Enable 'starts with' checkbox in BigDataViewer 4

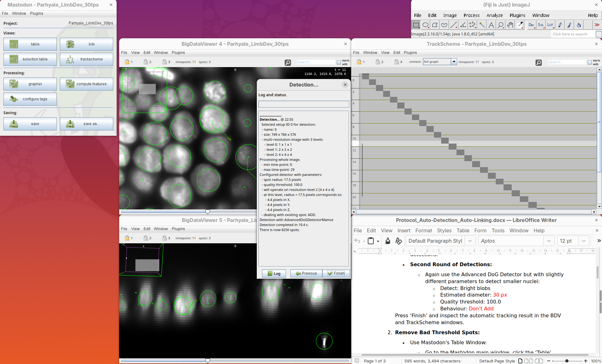339,62
